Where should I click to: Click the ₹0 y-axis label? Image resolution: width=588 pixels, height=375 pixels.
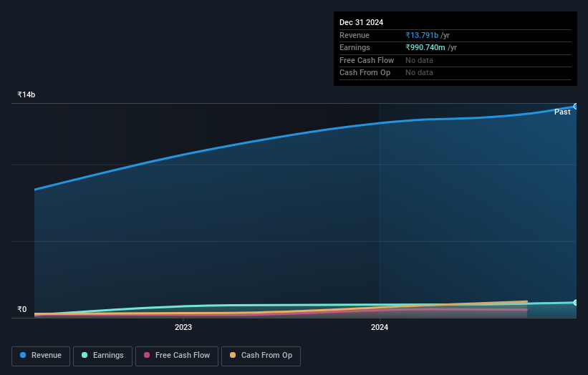tap(22, 309)
